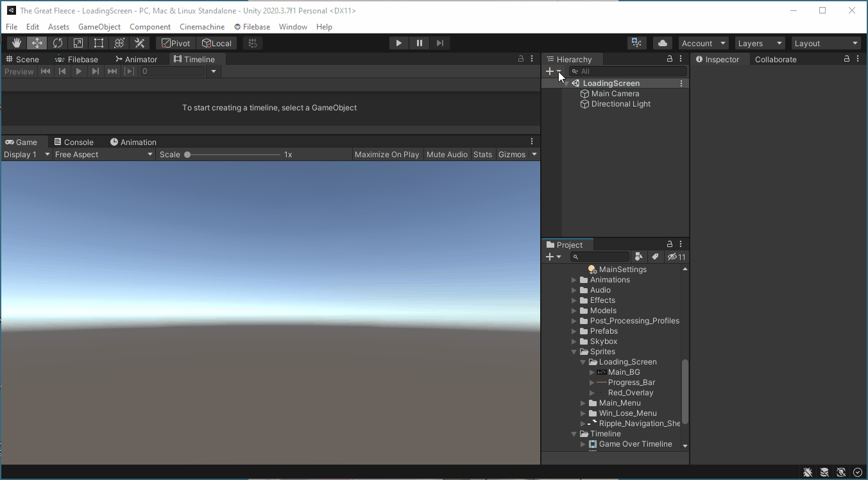
Task: Switch to the Animator tab
Action: tap(136, 59)
